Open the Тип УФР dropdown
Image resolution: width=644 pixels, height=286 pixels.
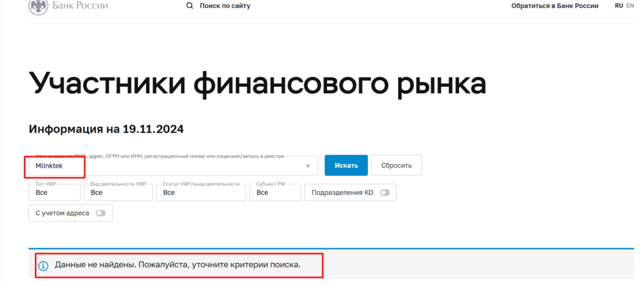tap(54, 193)
